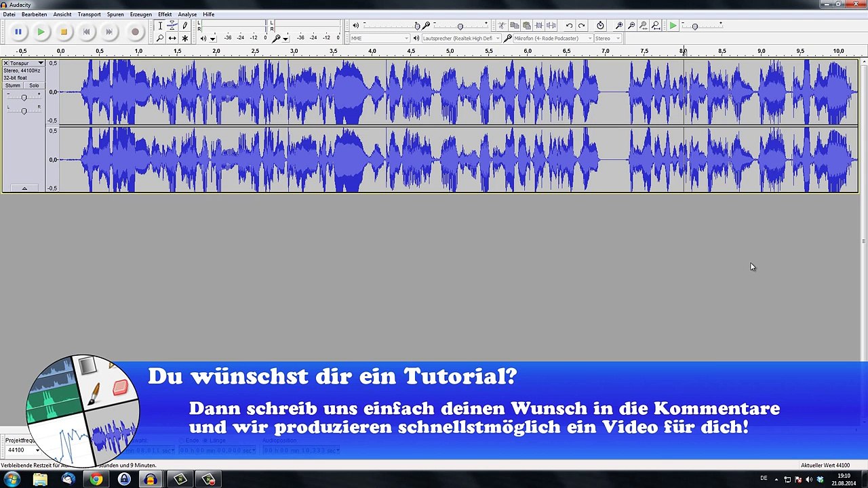Open the Erzeugen menu
This screenshot has height=488, width=868.
pyautogui.click(x=141, y=14)
